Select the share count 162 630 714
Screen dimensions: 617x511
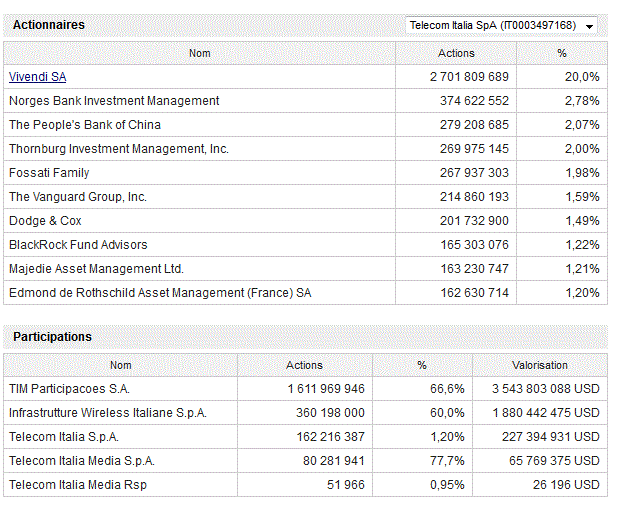point(475,293)
